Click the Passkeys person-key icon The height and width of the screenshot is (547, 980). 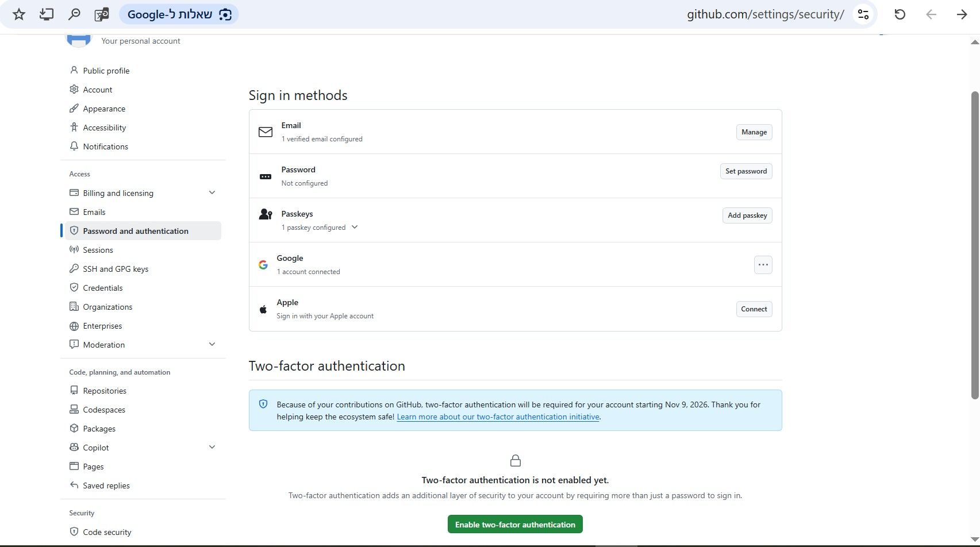click(x=266, y=214)
